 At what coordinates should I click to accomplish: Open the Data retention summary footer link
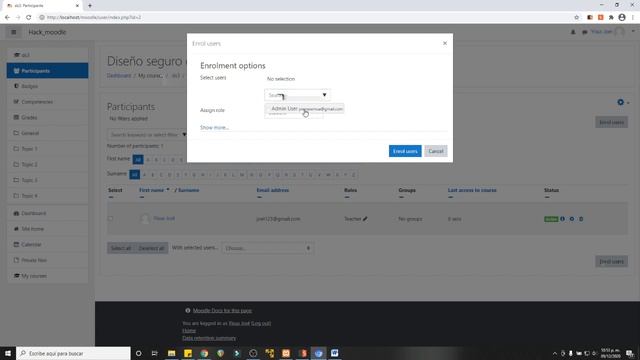click(x=209, y=338)
